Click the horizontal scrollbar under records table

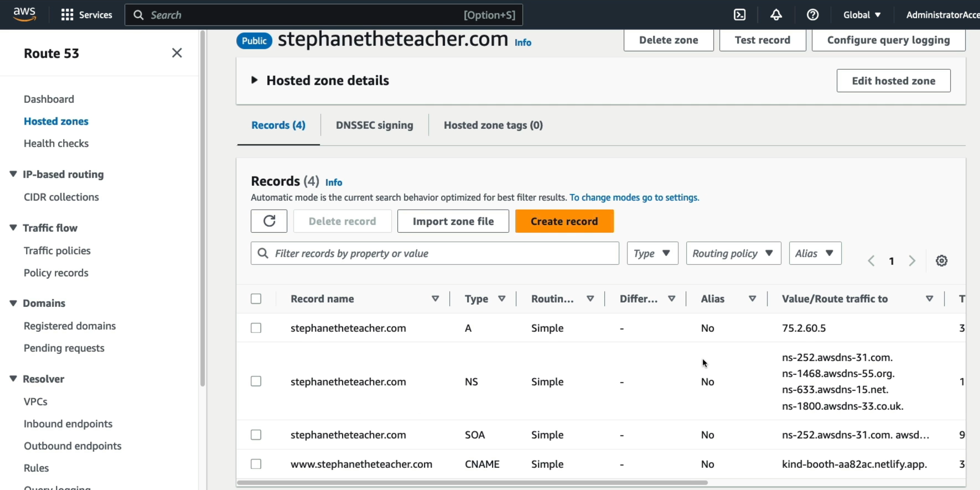472,483
